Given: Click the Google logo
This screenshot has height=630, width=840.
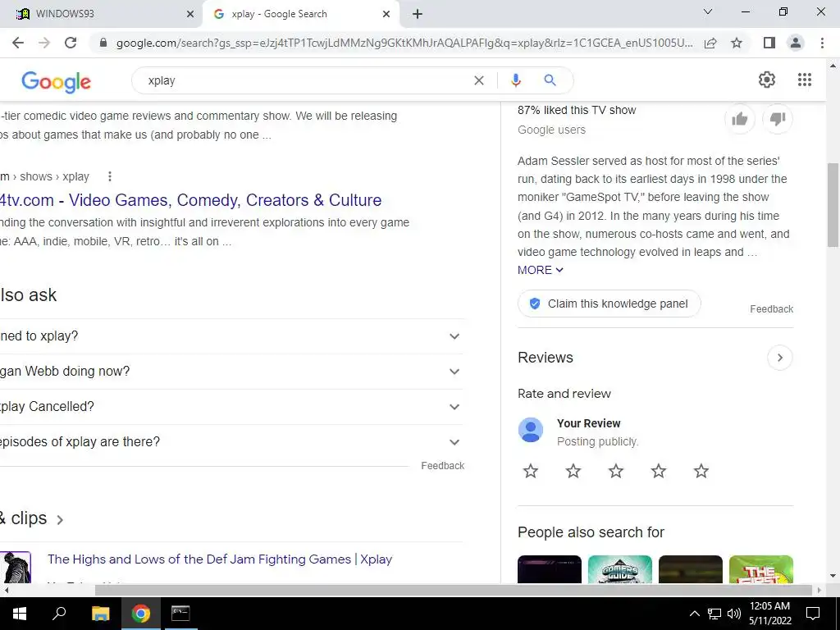Looking at the screenshot, I should [x=57, y=81].
